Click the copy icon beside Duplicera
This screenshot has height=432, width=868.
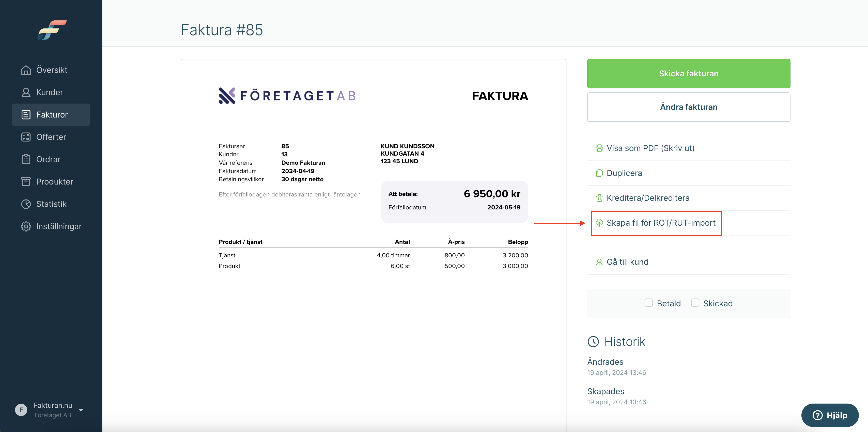599,173
